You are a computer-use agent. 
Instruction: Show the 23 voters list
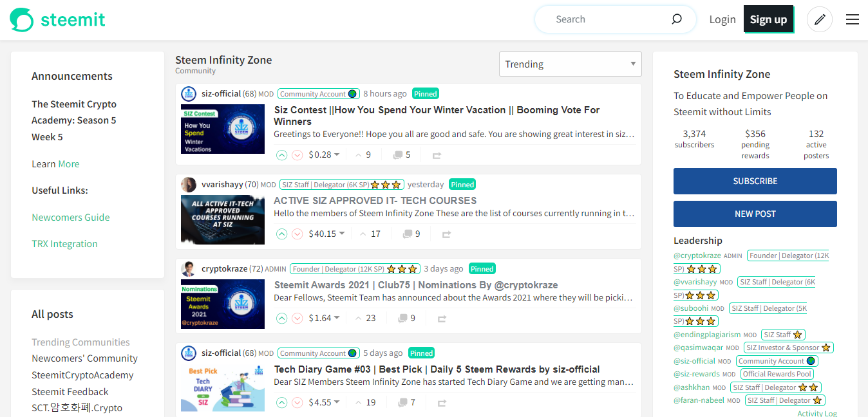366,319
